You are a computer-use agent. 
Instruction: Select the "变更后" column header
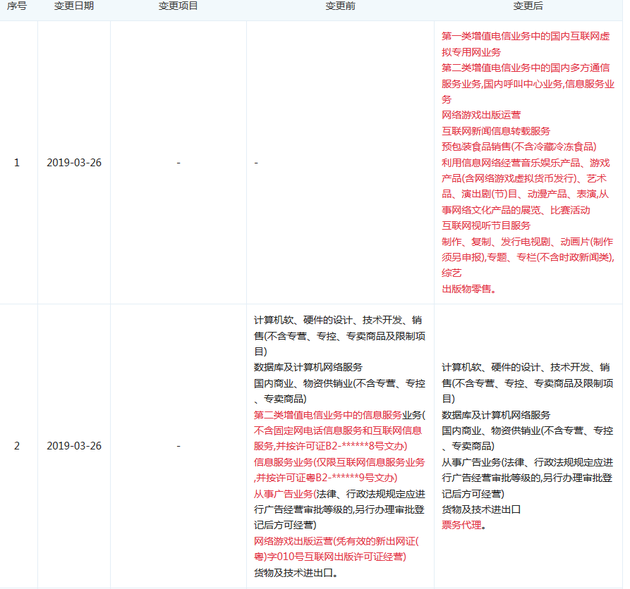click(x=527, y=6)
